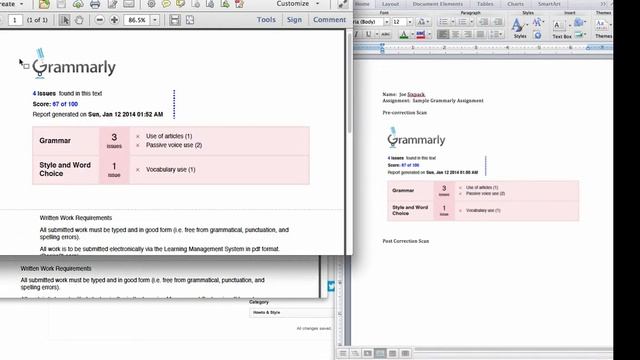640x360 pixels.
Task: Click the read mode icon near Customize
Action: click(342, 4)
